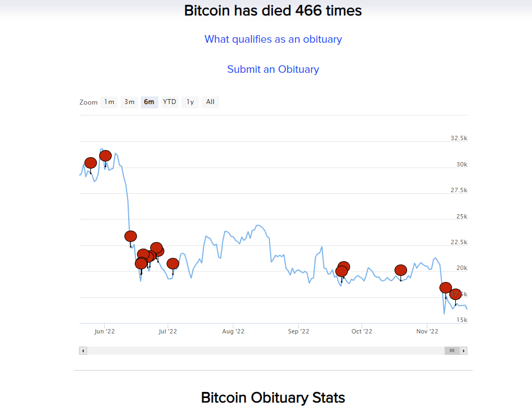
Task: Show All price history
Action: [x=210, y=102]
